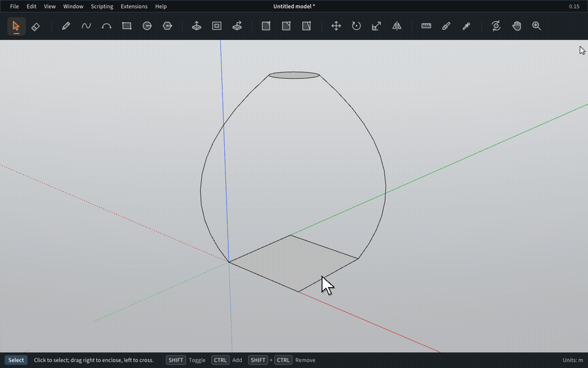The height and width of the screenshot is (368, 588).
Task: Choose the Offset tool
Action: tap(217, 26)
